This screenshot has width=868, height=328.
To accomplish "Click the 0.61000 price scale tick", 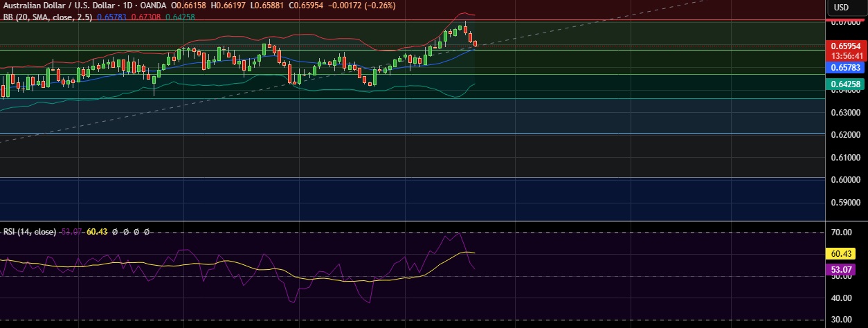I will (x=846, y=158).
